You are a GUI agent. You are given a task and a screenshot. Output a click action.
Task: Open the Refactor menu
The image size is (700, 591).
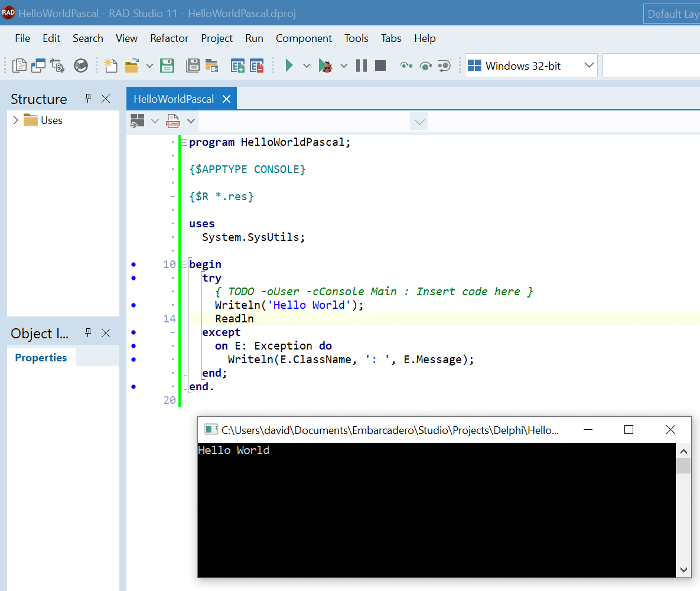pos(169,38)
